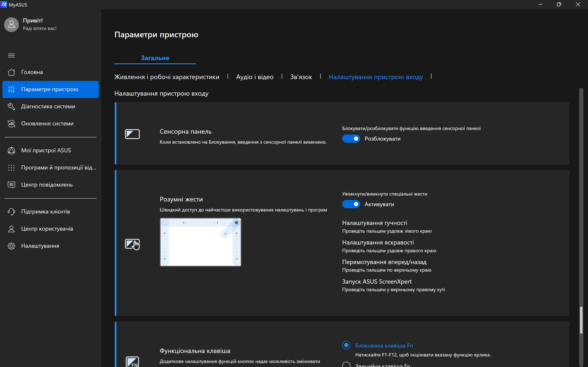Image resolution: width=588 pixels, height=367 pixels.
Task: Open Підтримка клієнтів headset icon
Action: [x=11, y=212]
